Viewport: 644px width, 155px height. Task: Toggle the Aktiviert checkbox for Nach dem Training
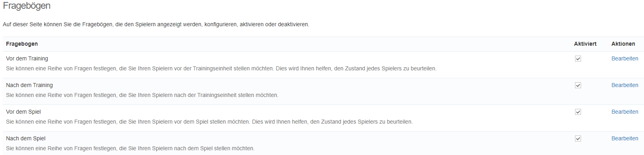click(x=578, y=85)
